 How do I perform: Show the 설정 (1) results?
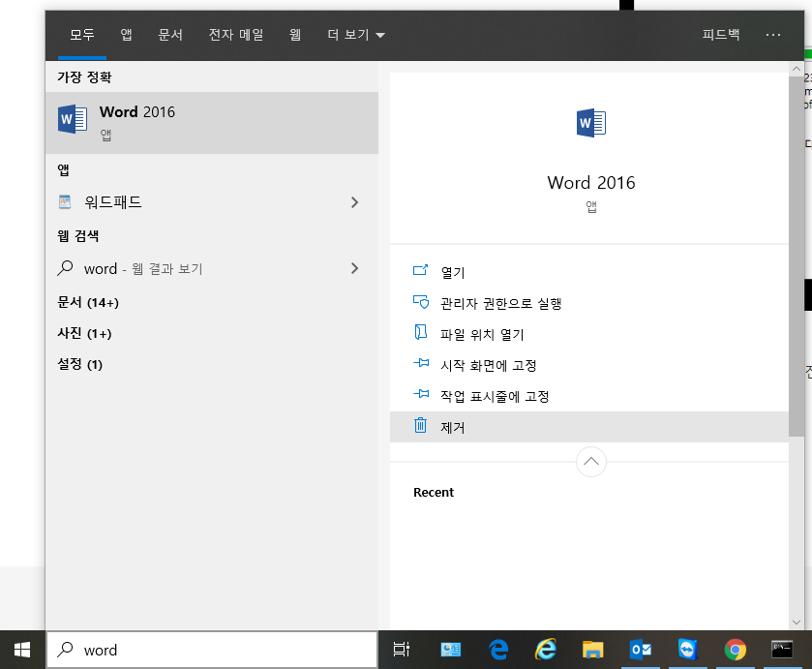(x=79, y=364)
